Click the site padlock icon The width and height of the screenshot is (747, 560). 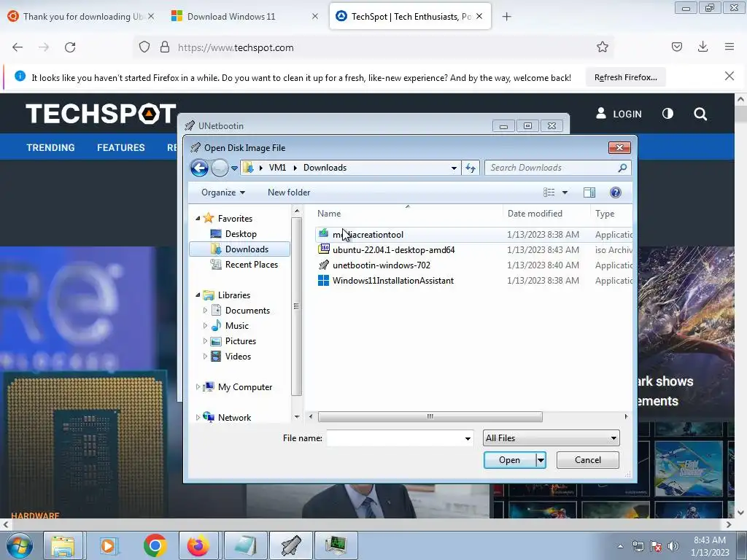165,47
